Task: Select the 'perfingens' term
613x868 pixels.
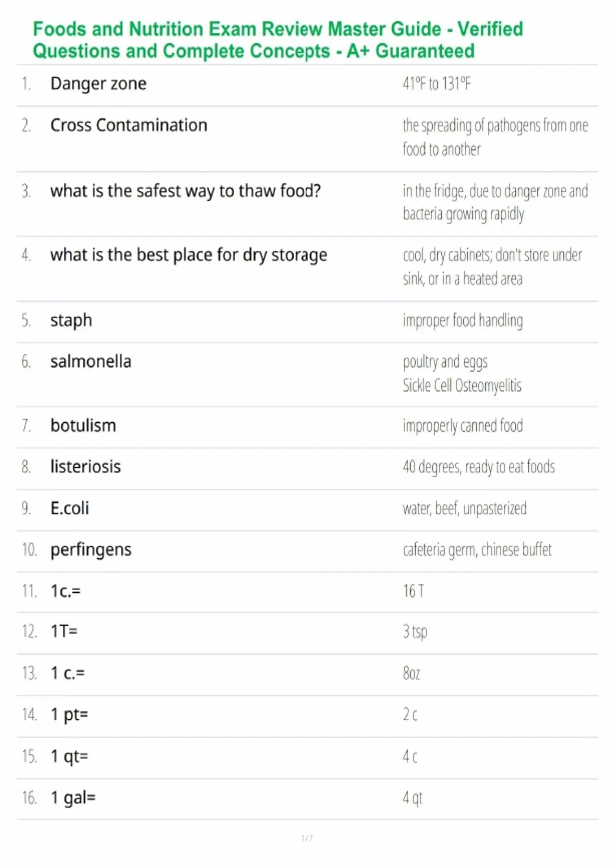Action: click(x=91, y=550)
